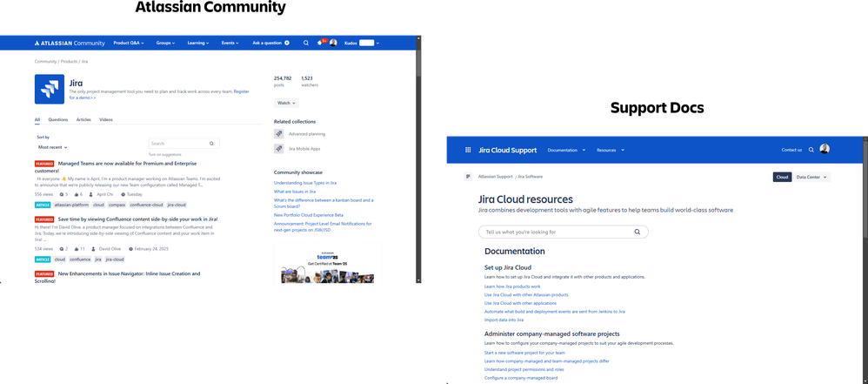Click Products breadcrumb in Community

click(70, 62)
